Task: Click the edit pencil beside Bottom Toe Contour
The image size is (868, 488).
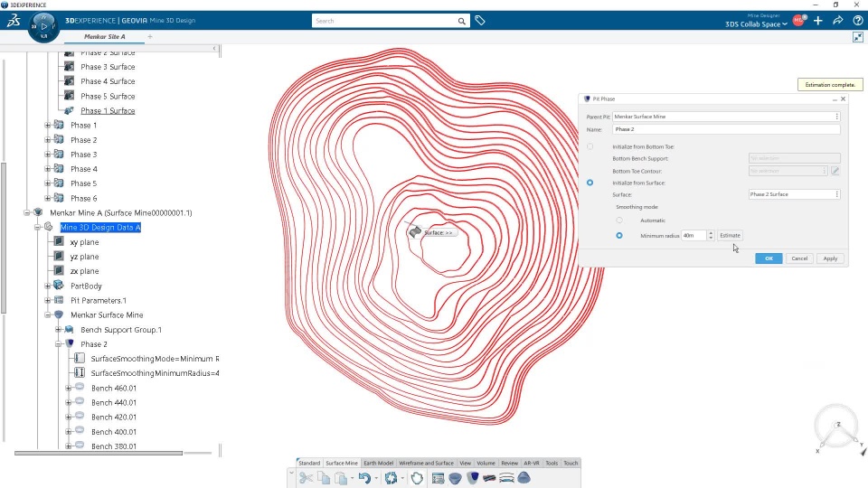Action: point(835,171)
